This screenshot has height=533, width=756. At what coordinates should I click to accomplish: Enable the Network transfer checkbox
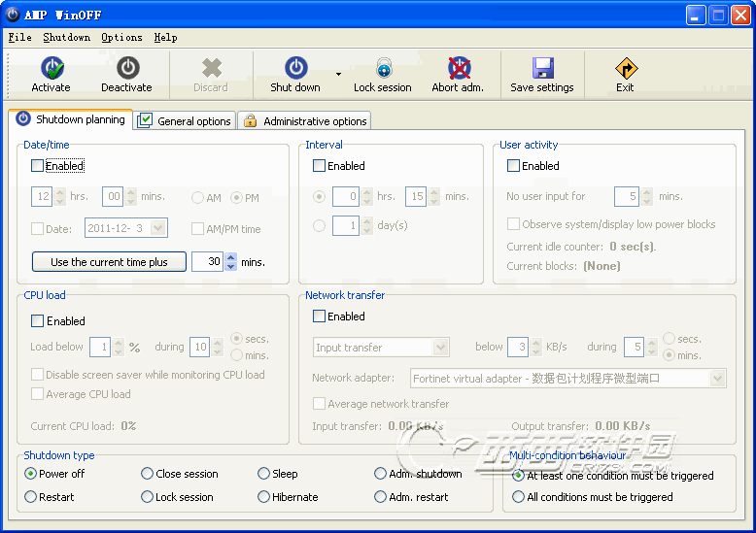[319, 316]
